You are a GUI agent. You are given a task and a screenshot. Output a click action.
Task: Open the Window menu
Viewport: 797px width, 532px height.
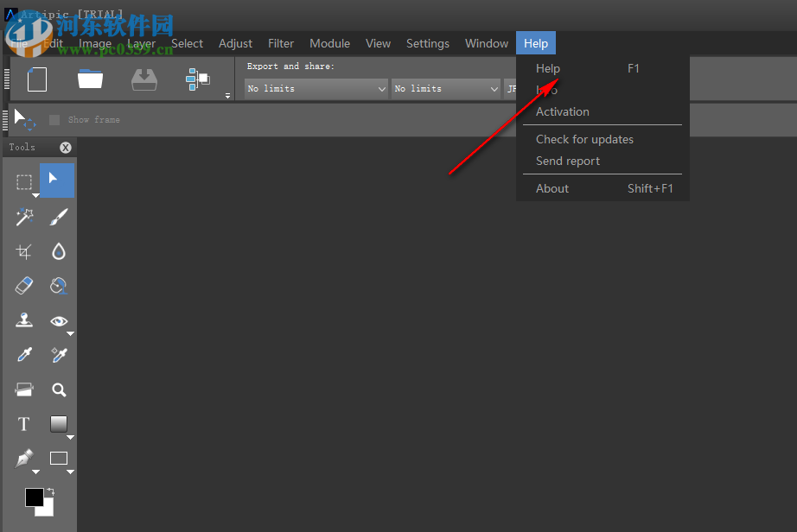pos(487,44)
